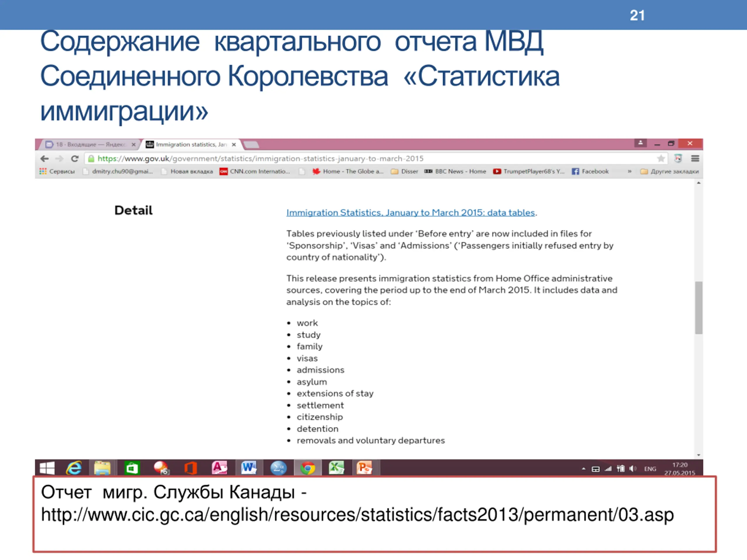The image size is (747, 560).
Task: Open Disser bookmarks folder
Action: (404, 171)
